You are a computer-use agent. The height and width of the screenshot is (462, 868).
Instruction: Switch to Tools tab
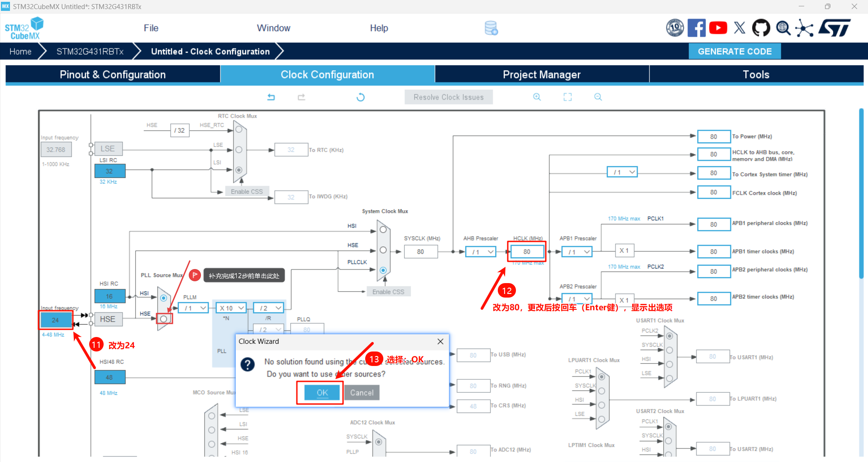(756, 75)
